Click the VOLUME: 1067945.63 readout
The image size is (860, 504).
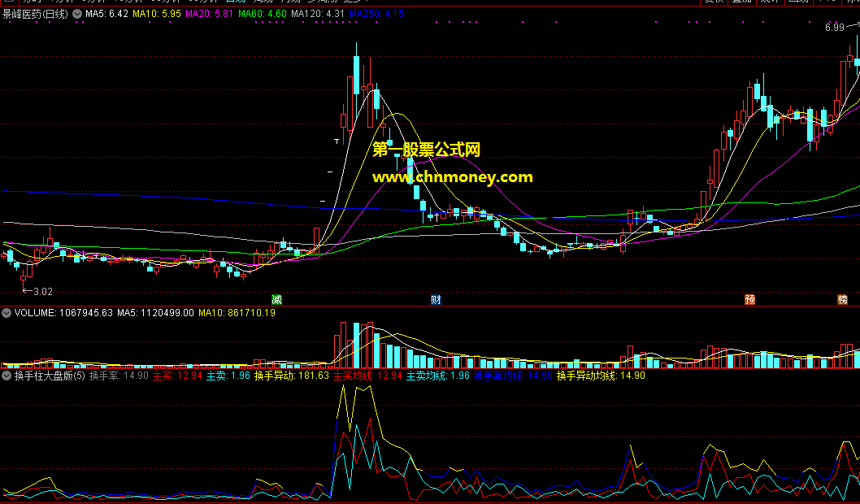point(63,313)
